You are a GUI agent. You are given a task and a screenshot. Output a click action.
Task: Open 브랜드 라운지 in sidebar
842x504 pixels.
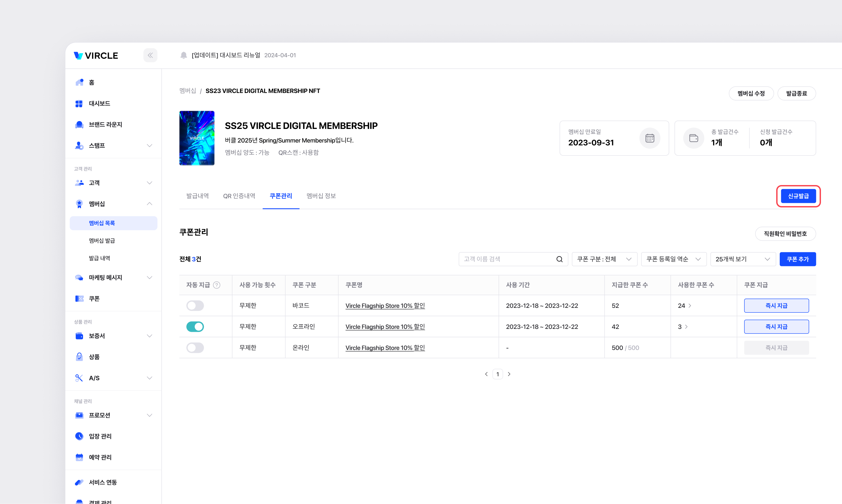point(105,125)
